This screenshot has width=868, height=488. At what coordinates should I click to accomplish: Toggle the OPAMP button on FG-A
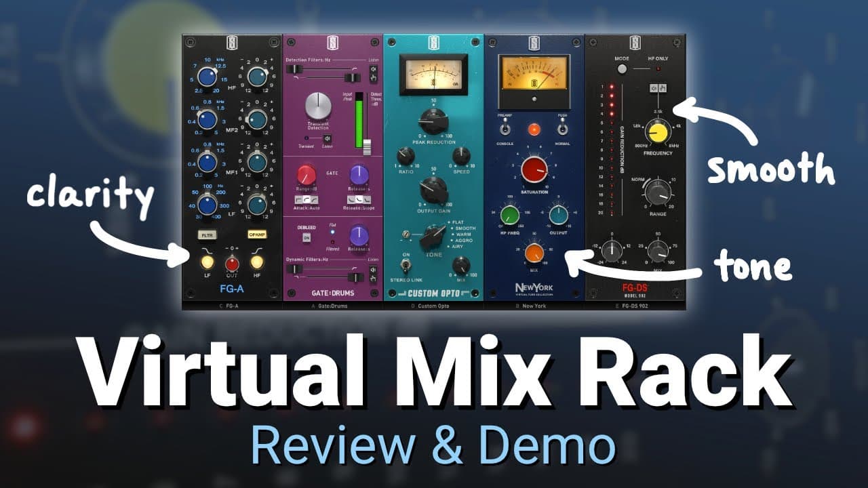click(x=257, y=235)
